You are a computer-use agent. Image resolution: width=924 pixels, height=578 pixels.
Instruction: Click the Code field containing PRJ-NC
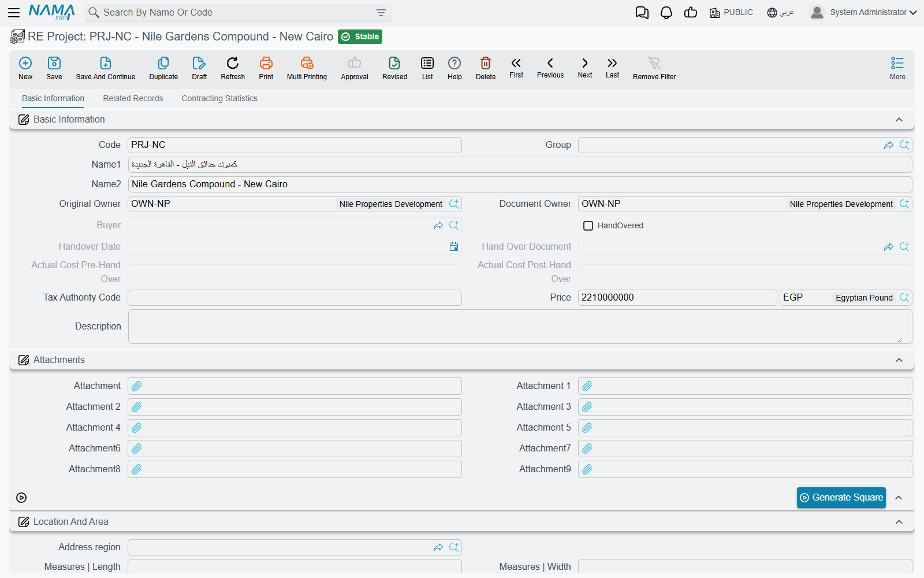(295, 145)
